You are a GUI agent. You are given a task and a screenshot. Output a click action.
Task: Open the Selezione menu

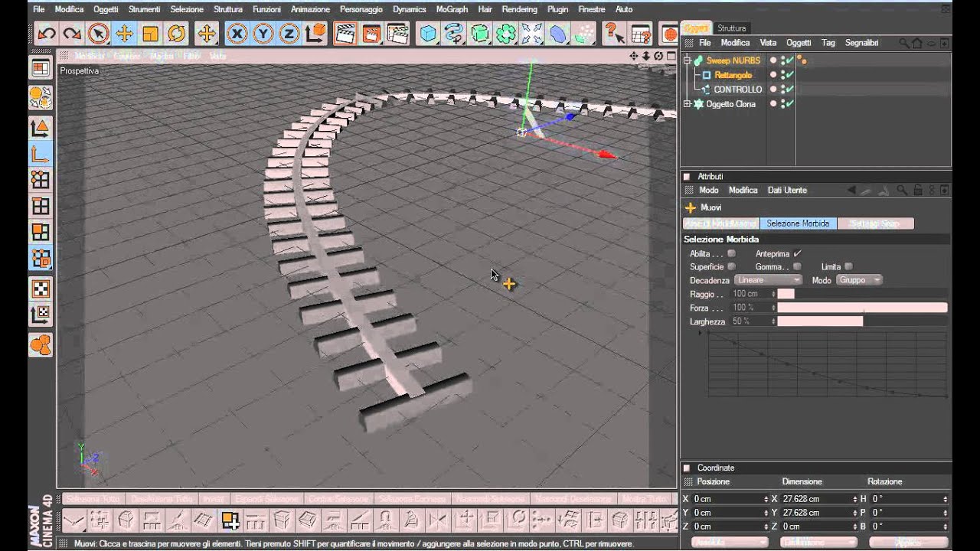tap(187, 9)
